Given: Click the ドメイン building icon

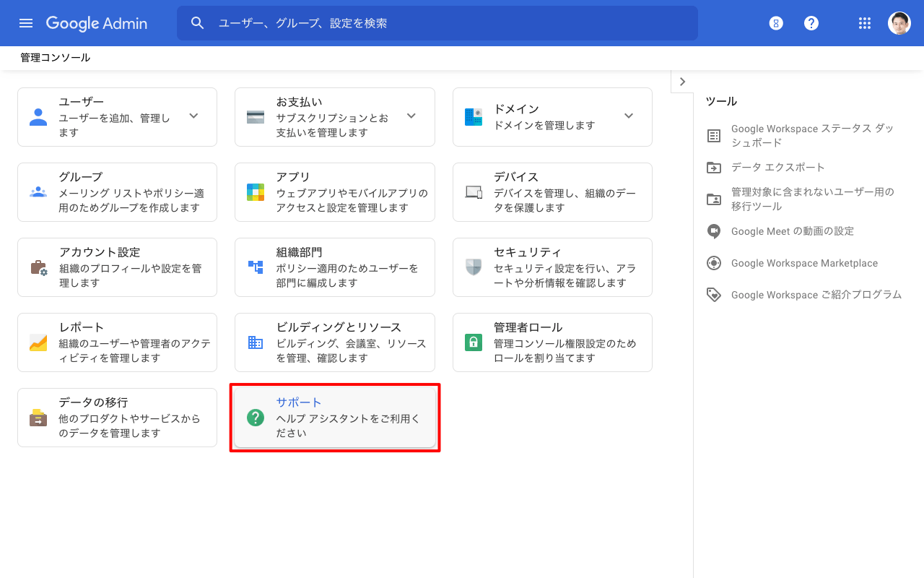Looking at the screenshot, I should click(474, 117).
